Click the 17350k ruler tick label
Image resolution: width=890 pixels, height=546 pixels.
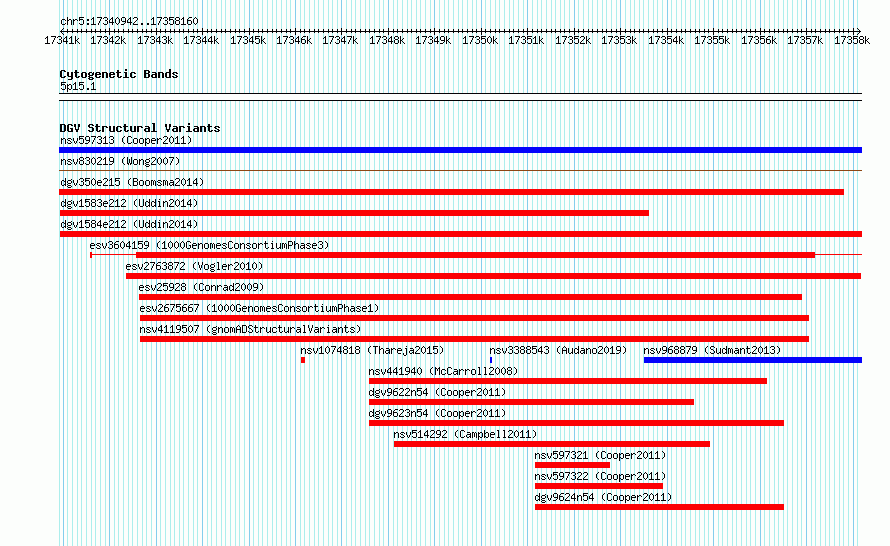tap(480, 40)
